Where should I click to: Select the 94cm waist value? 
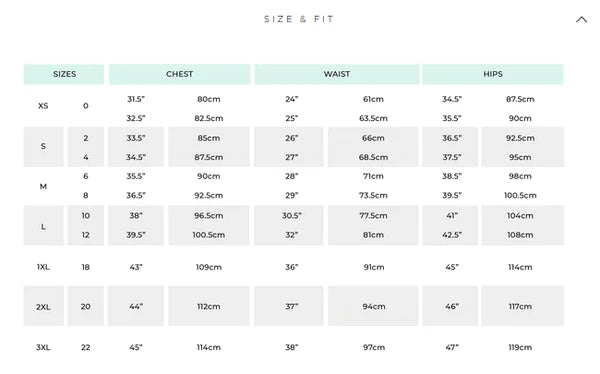tap(373, 306)
